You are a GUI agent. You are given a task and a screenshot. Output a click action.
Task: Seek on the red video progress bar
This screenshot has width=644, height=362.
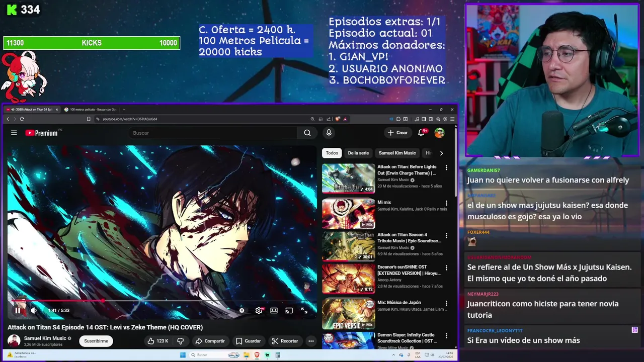pyautogui.click(x=162, y=301)
